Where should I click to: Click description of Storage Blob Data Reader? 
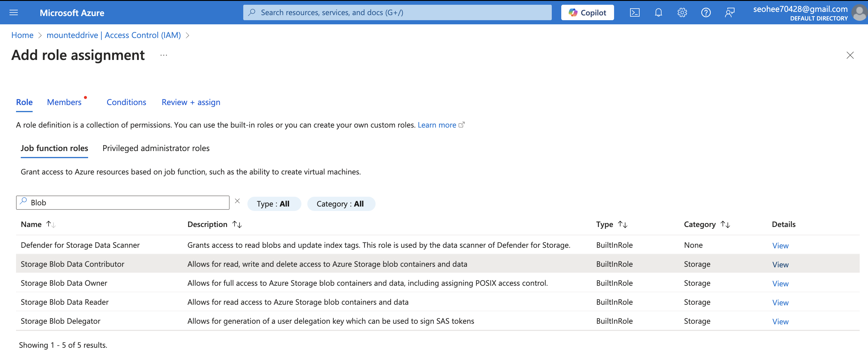pos(298,302)
